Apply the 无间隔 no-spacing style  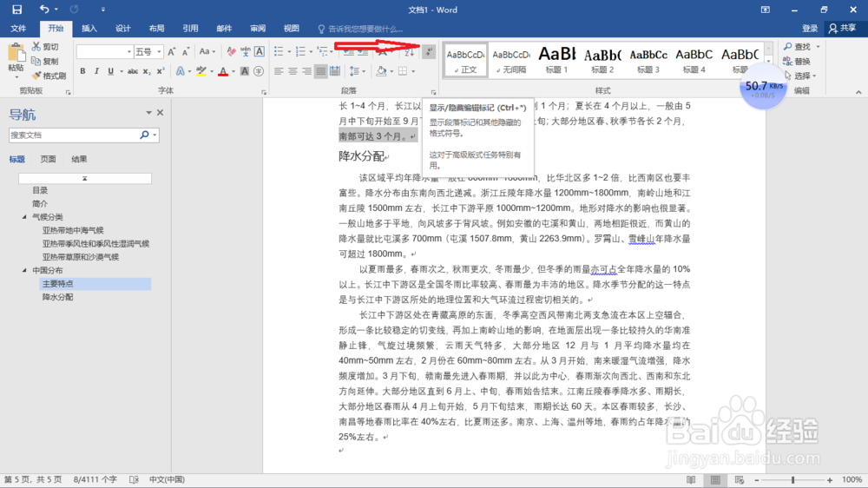pyautogui.click(x=511, y=60)
